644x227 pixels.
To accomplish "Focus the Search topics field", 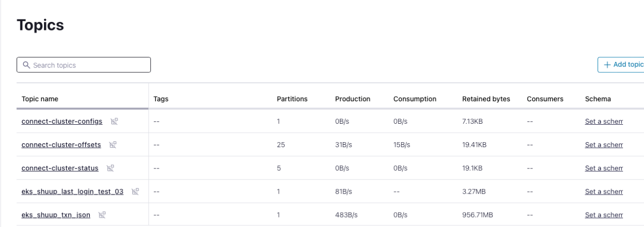I will coord(83,65).
